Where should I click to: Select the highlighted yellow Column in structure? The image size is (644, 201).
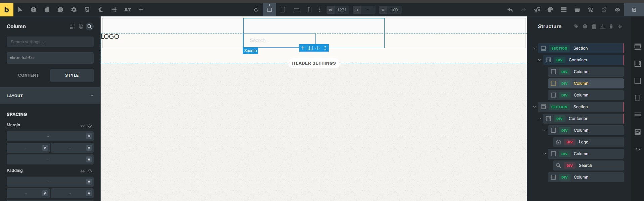tap(586, 83)
